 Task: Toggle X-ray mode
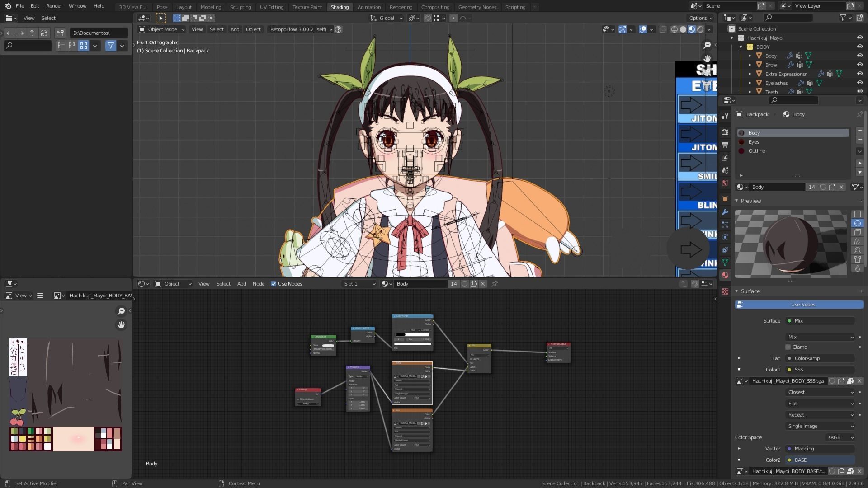click(x=663, y=29)
